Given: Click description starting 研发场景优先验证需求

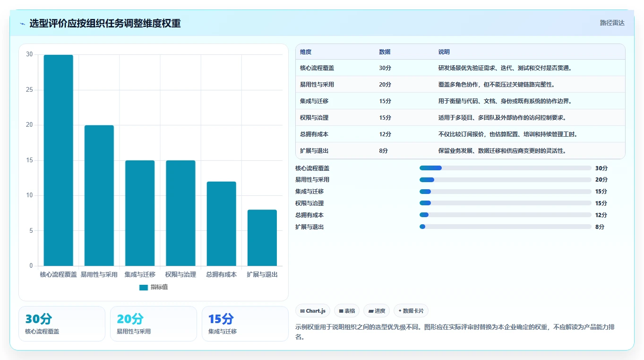Looking at the screenshot, I should click(505, 68).
